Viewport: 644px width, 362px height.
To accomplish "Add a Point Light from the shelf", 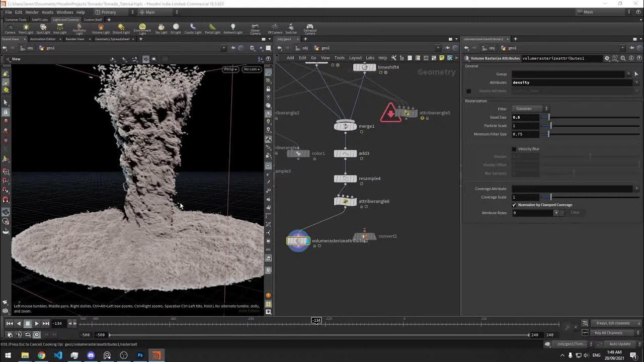I will pyautogui.click(x=26, y=28).
